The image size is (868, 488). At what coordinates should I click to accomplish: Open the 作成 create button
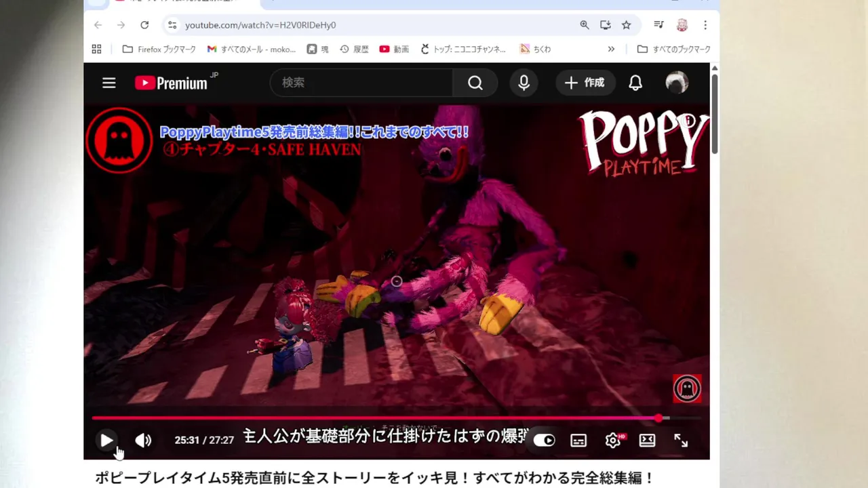[x=585, y=83]
